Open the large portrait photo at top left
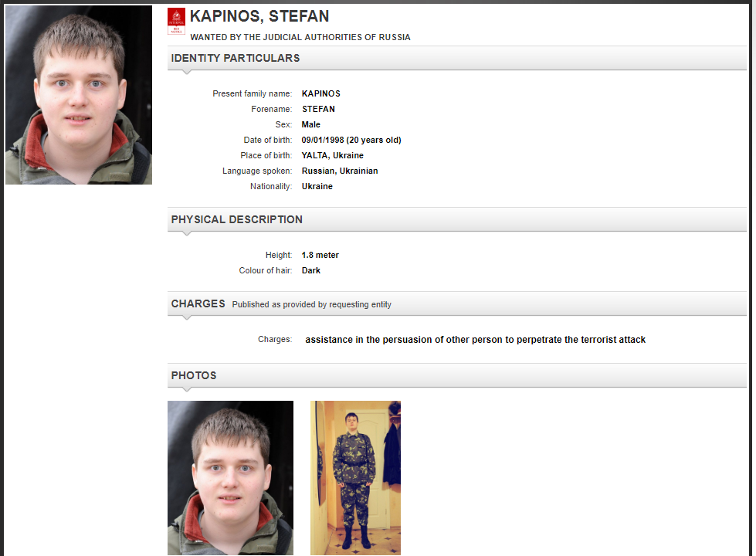The width and height of the screenshot is (756, 556). (x=79, y=95)
